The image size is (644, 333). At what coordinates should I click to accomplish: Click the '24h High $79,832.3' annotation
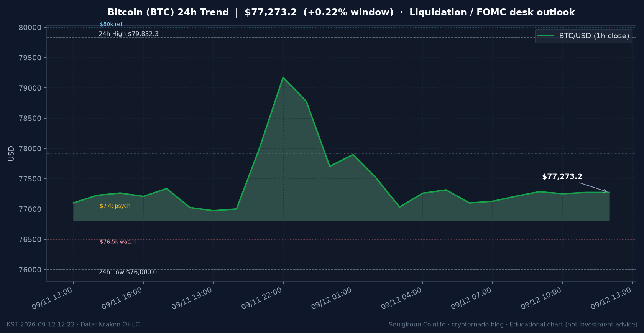click(128, 34)
